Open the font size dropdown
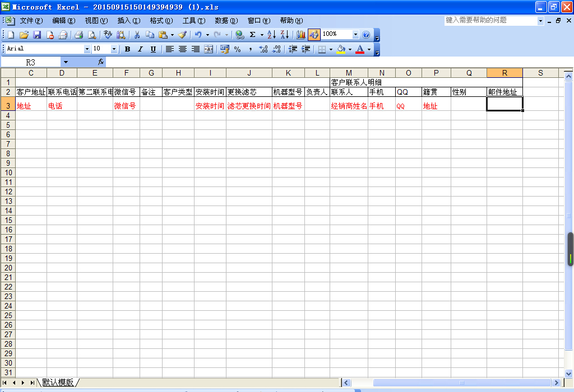The height and width of the screenshot is (392, 574). pyautogui.click(x=114, y=49)
